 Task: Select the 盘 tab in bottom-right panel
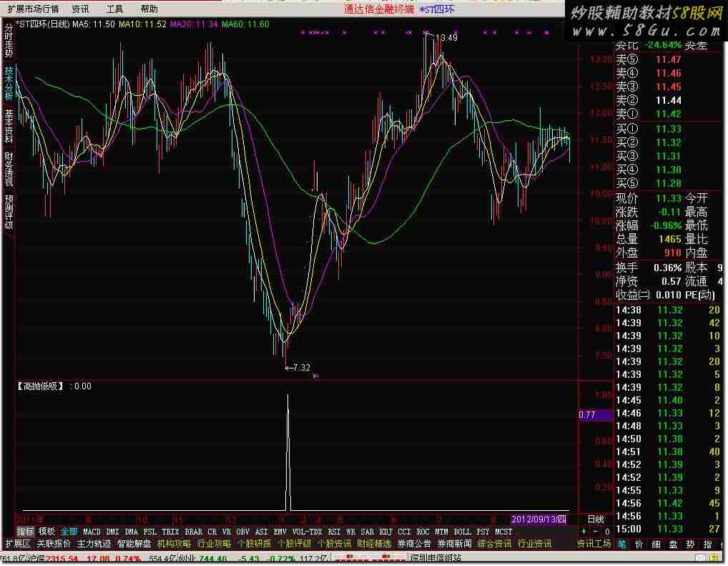(672, 545)
